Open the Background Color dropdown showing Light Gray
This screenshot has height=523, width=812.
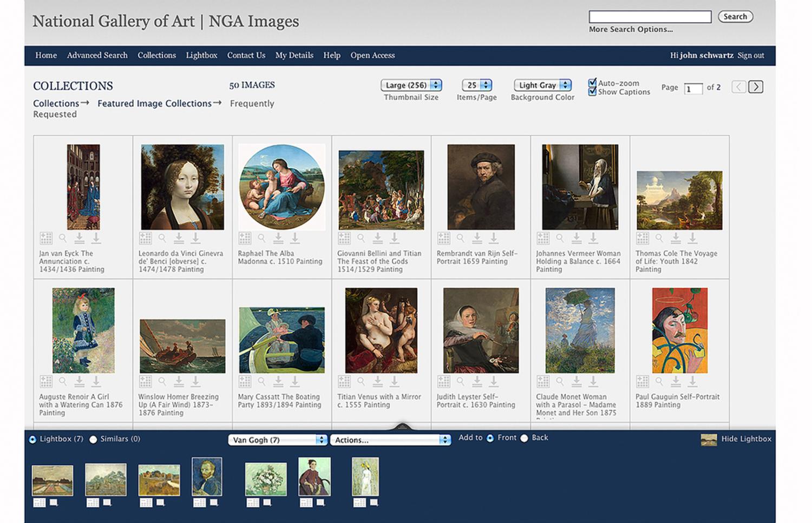tap(542, 85)
